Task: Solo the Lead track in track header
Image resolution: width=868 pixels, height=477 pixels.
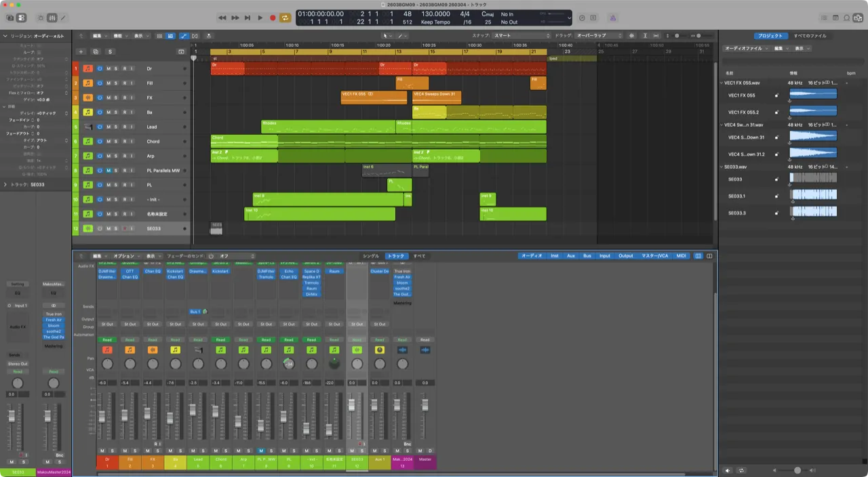Action: tap(116, 127)
